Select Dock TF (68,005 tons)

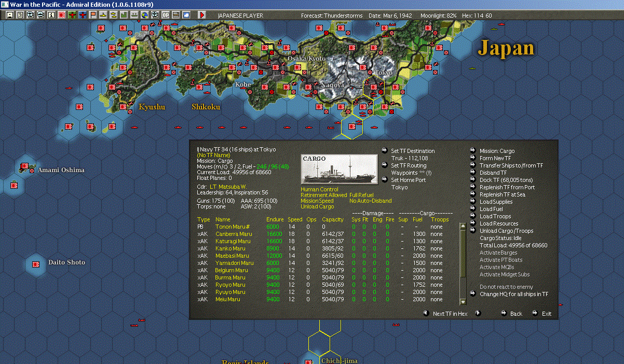505,180
